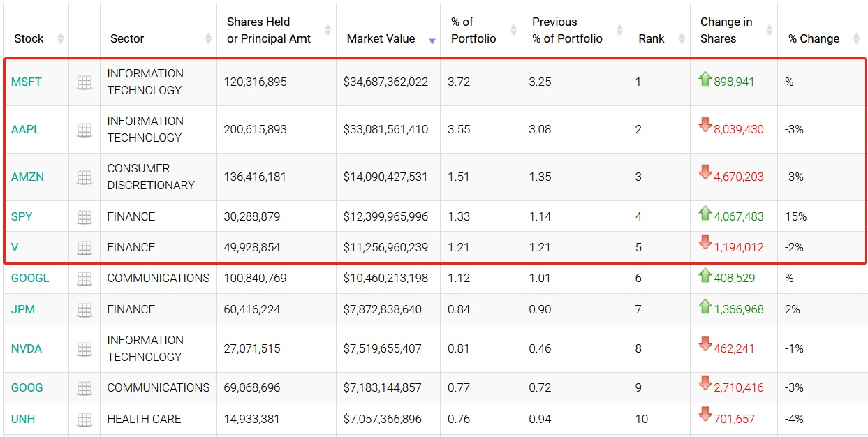868x437 pixels.
Task: Click the red down arrow in AAPL row
Action: point(705,126)
